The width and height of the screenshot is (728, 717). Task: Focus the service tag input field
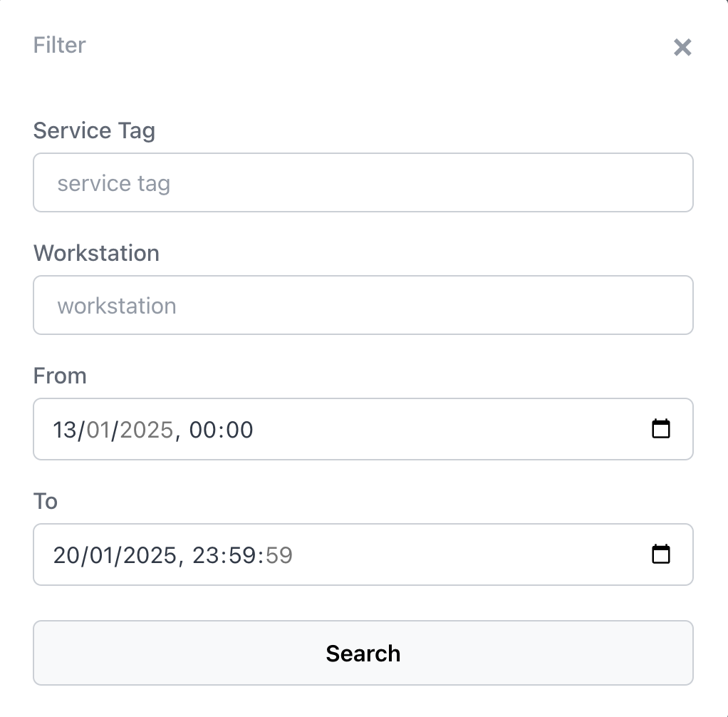pyautogui.click(x=363, y=183)
